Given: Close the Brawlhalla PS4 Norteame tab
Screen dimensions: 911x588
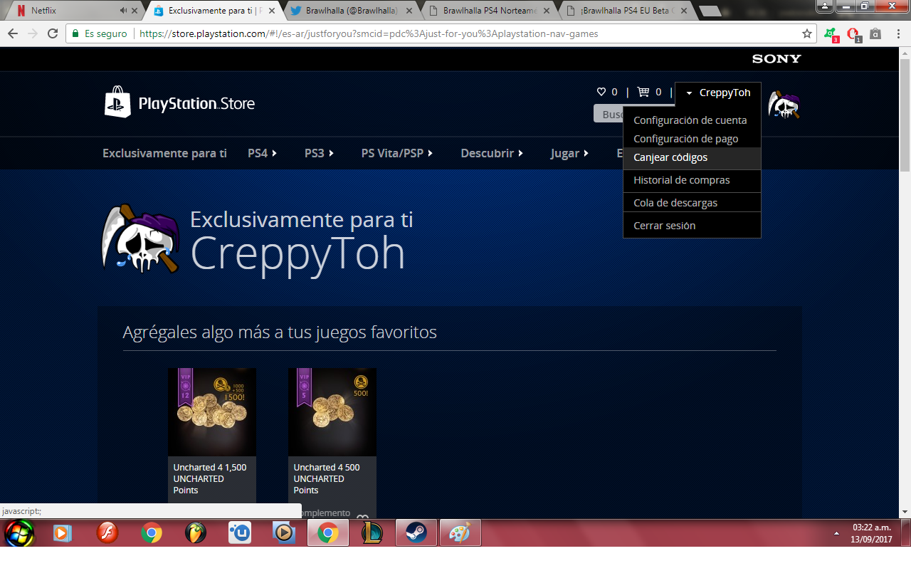Looking at the screenshot, I should [547, 11].
